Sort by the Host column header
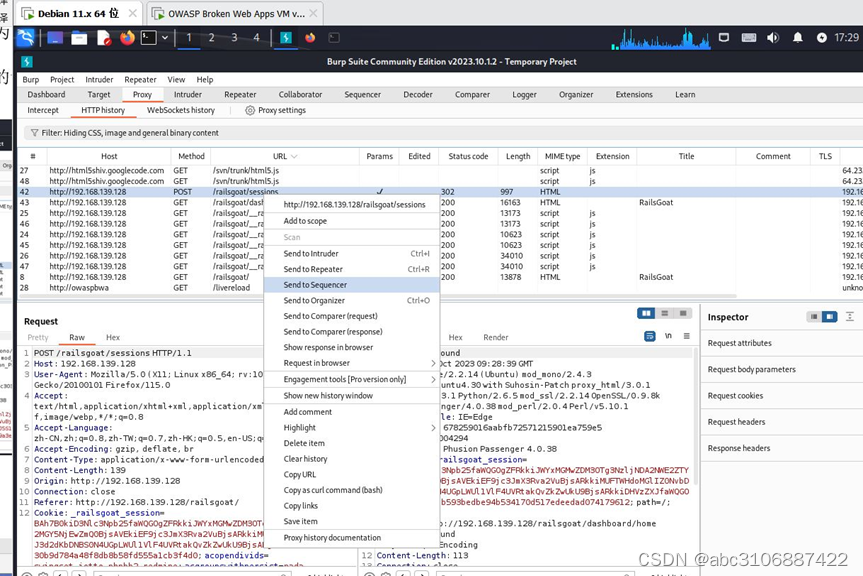 click(x=109, y=156)
